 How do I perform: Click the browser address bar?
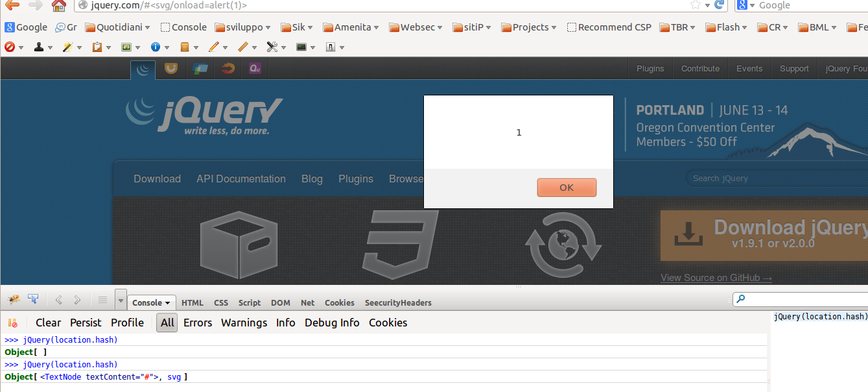[x=382, y=5]
